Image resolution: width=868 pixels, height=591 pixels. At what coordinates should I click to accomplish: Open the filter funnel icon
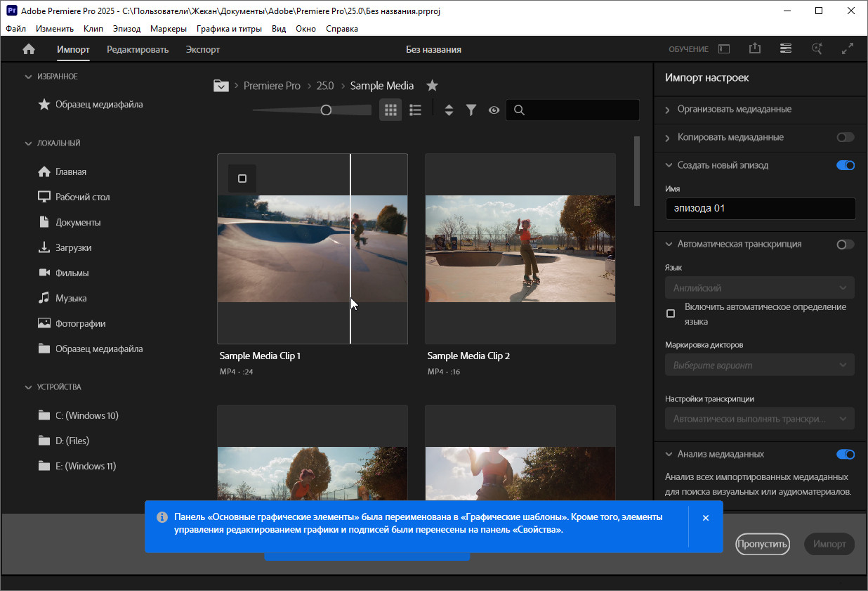(471, 110)
